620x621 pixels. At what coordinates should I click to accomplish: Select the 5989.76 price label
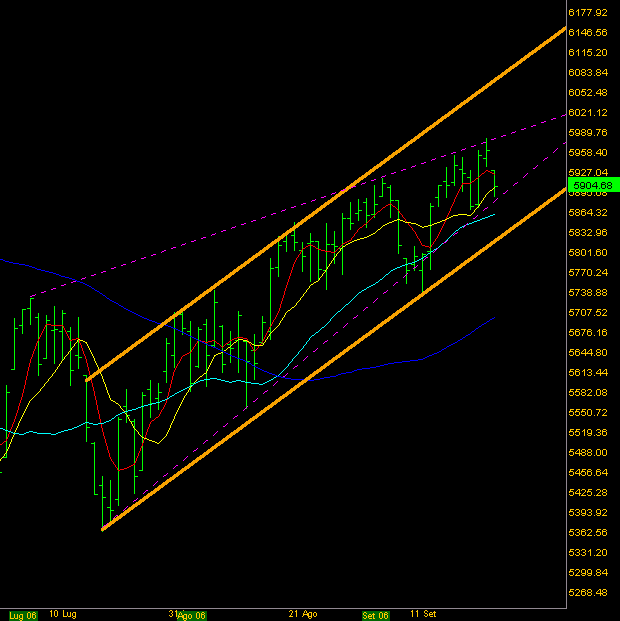588,132
